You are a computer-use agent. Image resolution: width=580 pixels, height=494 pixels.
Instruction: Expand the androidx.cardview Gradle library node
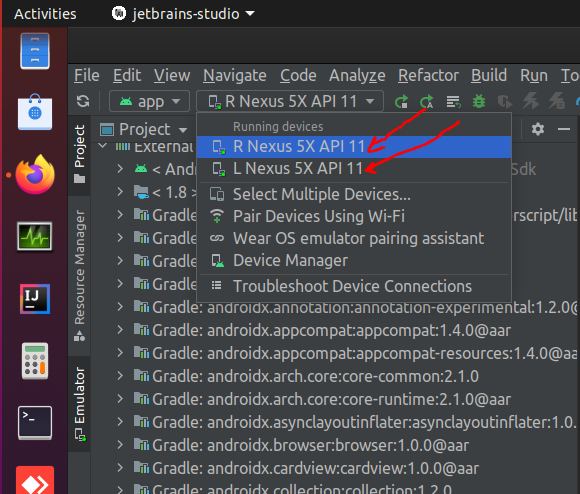(120, 468)
